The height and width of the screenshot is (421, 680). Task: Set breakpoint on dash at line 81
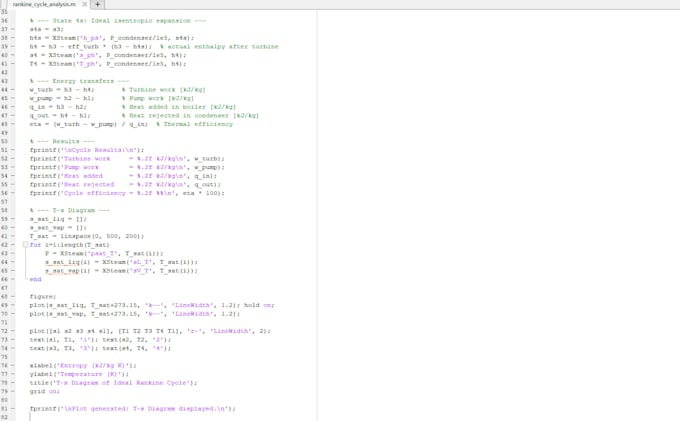click(13, 409)
